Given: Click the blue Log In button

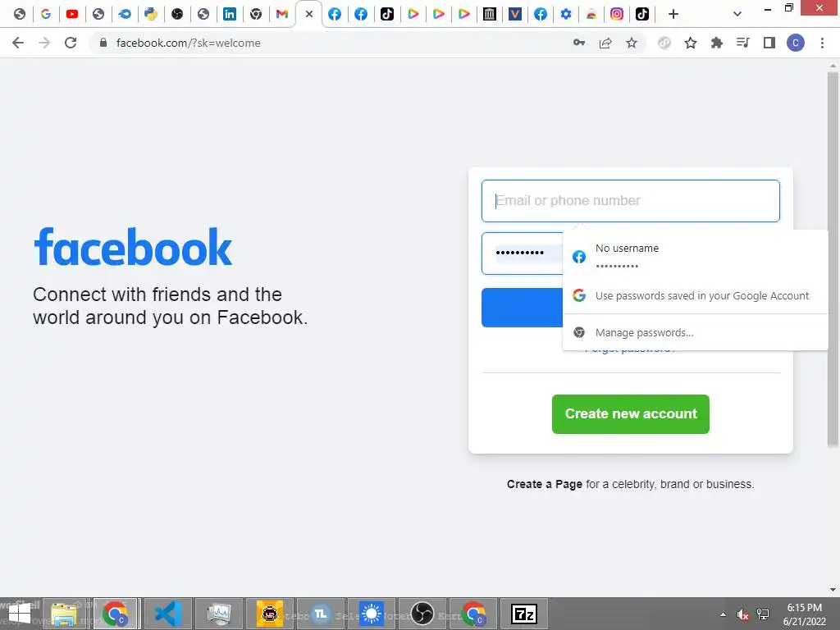Looking at the screenshot, I should tap(523, 308).
